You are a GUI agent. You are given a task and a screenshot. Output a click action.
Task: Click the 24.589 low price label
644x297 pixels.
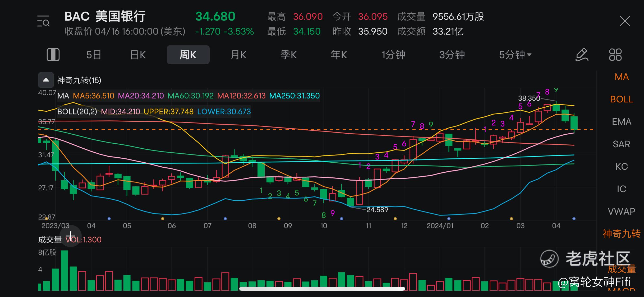(377, 210)
